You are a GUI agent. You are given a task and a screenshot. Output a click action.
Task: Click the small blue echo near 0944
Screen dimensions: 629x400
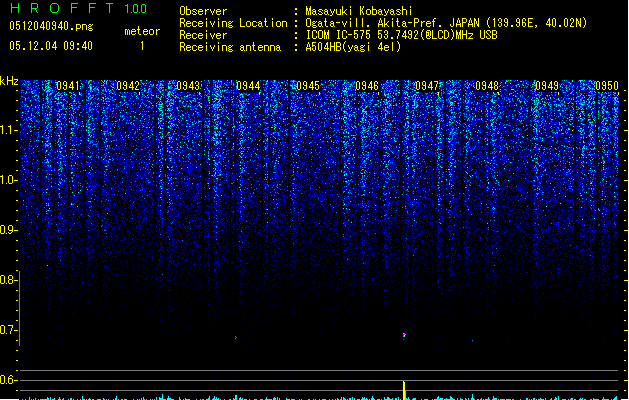point(236,338)
